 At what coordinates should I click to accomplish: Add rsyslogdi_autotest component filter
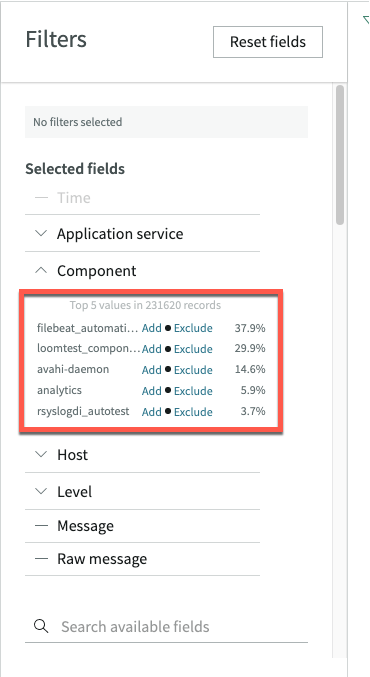point(152,412)
